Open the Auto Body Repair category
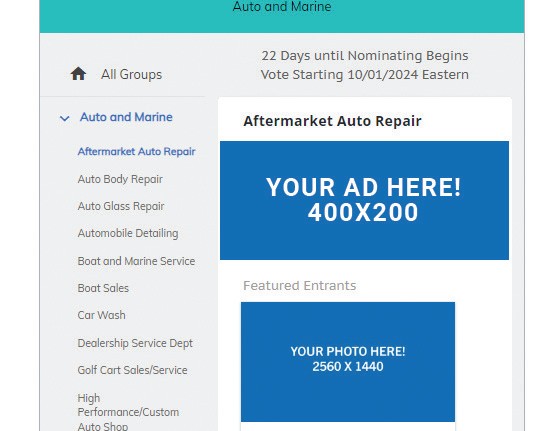 120,179
